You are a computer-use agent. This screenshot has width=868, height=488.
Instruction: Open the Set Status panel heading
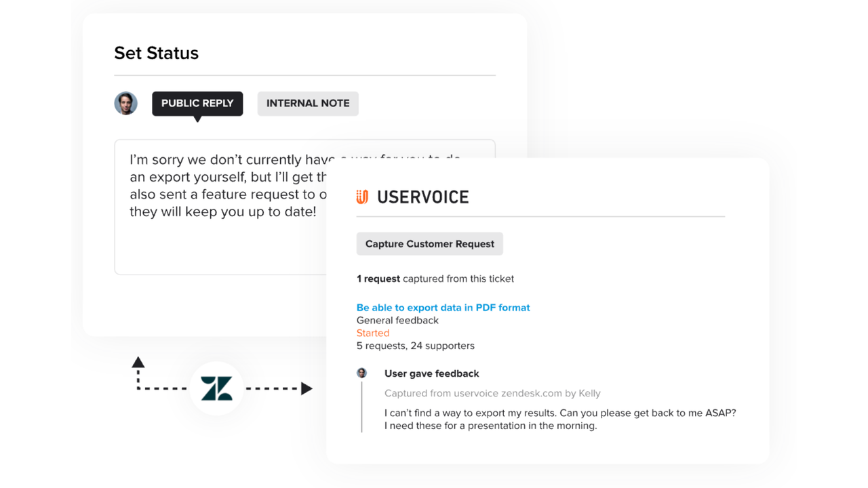point(156,53)
